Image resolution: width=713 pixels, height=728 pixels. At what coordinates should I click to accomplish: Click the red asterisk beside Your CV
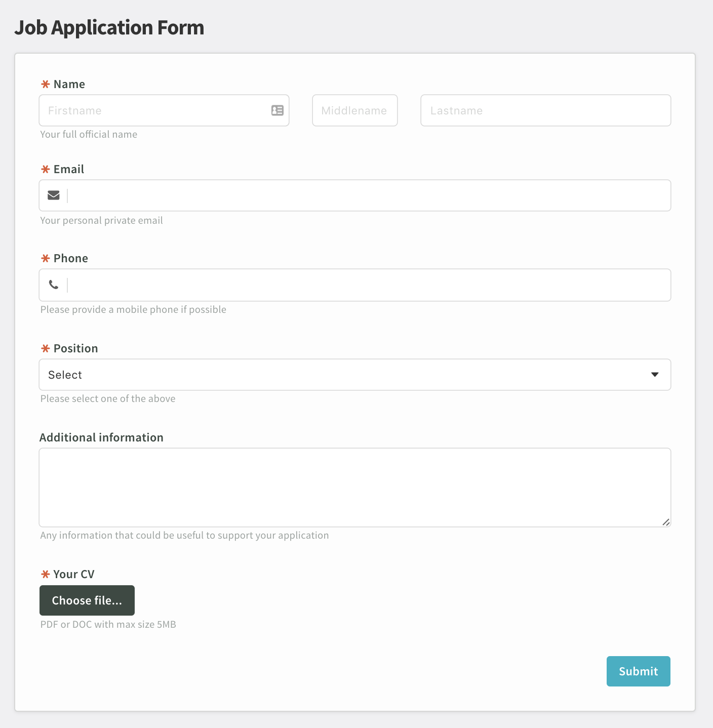coord(46,574)
